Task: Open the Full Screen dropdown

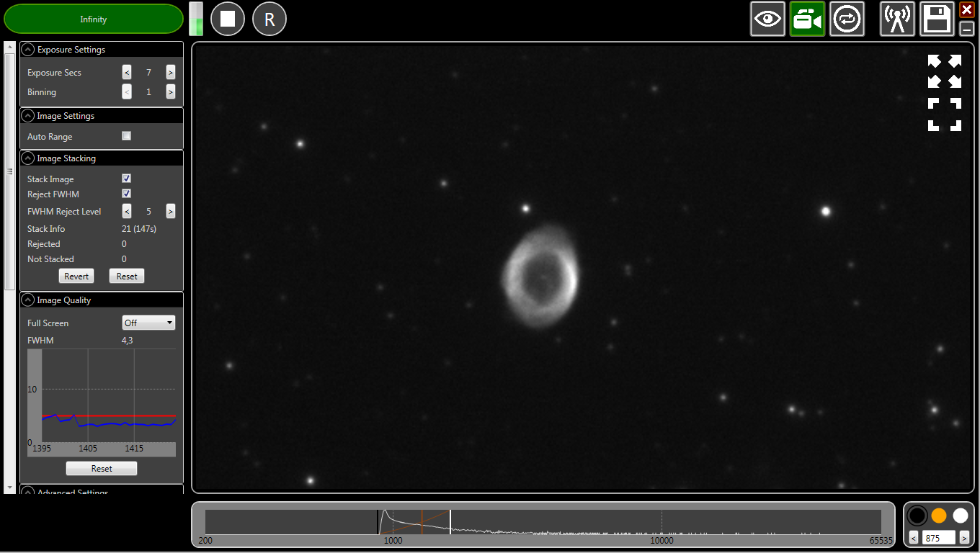Action: (148, 323)
